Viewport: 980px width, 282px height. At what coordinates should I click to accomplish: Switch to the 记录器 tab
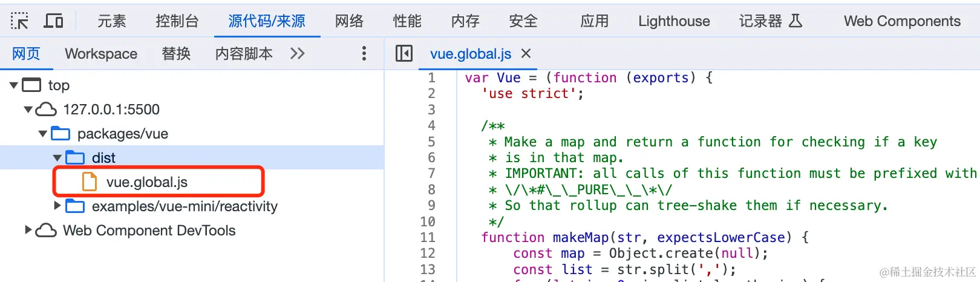[761, 21]
